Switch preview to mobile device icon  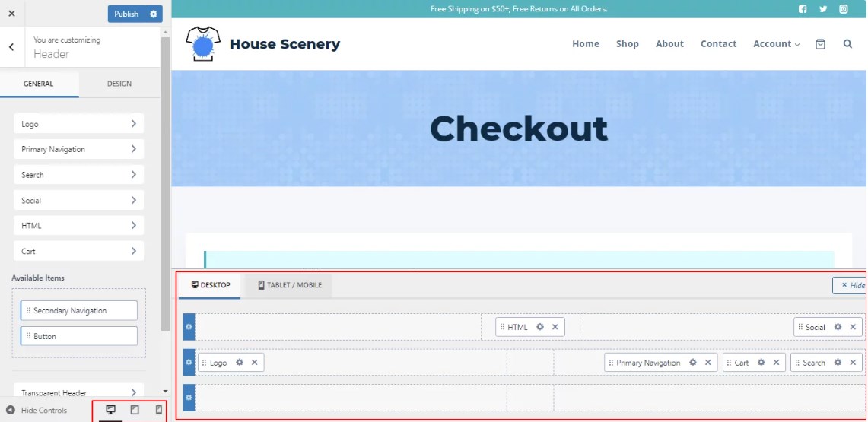point(158,410)
